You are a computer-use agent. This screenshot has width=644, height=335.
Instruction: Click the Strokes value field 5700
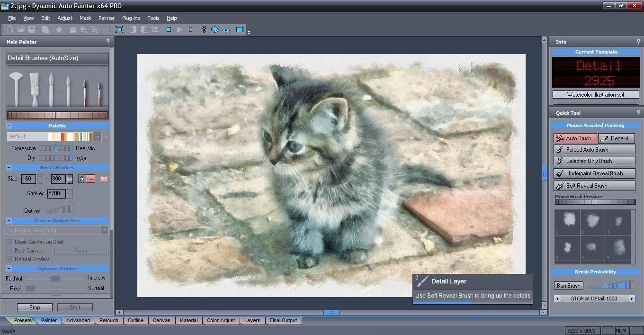56,193
